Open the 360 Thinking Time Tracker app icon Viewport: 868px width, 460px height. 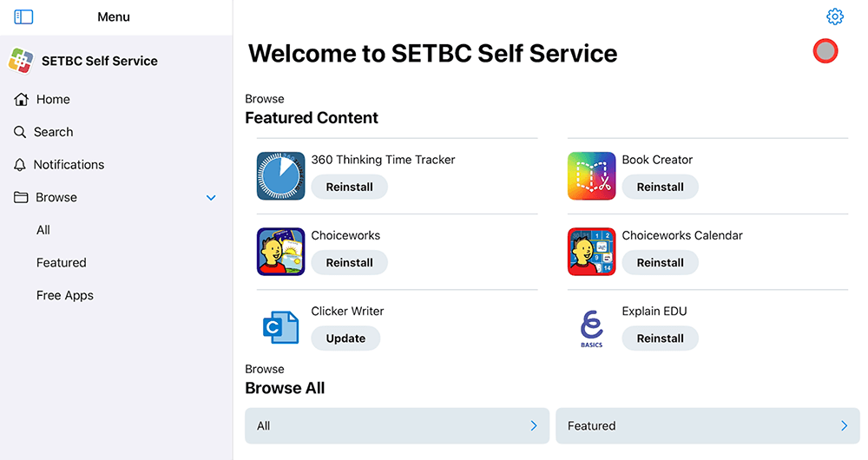click(280, 176)
